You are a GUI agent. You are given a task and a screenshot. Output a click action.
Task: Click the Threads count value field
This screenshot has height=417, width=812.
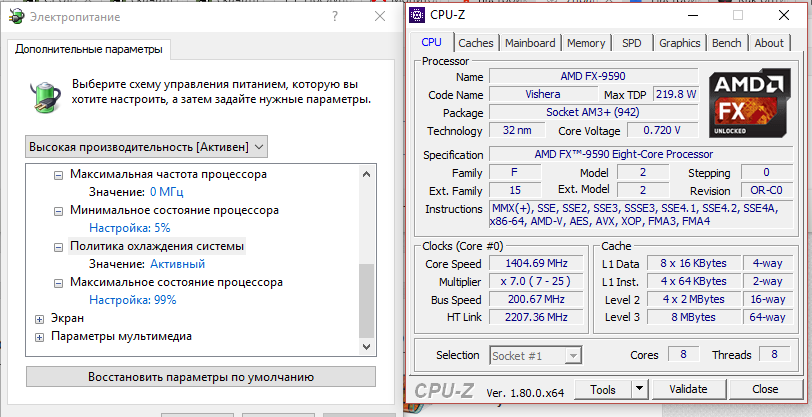[x=775, y=354]
